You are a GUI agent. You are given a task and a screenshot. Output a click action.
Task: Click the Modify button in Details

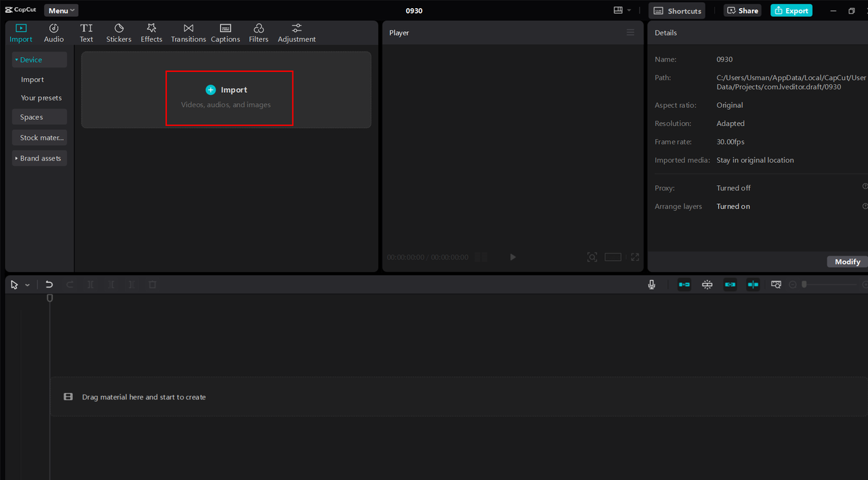click(x=847, y=262)
